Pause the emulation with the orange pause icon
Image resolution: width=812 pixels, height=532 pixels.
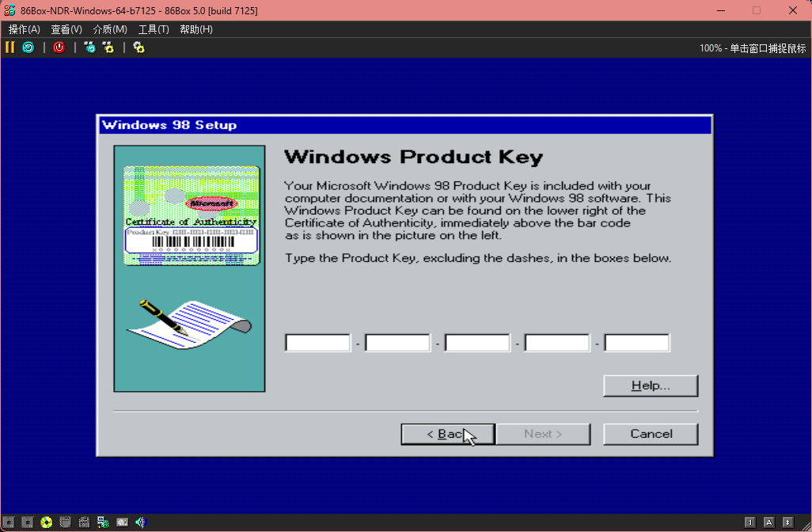point(9,47)
